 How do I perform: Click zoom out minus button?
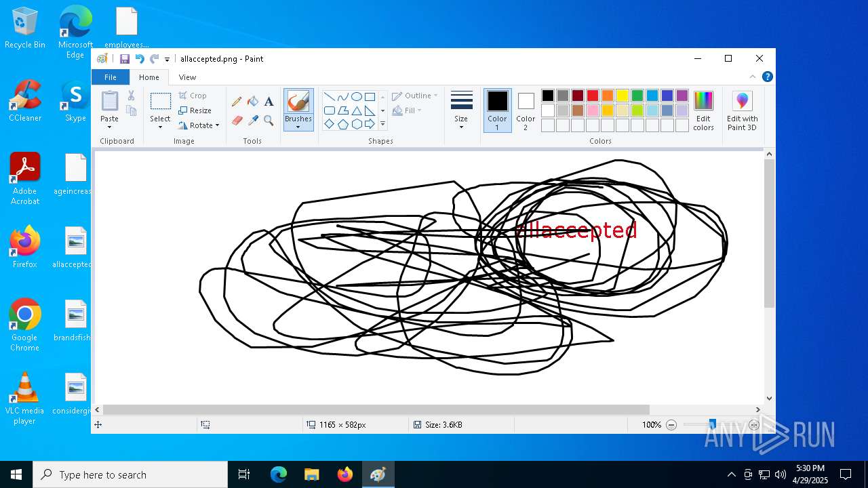click(671, 425)
